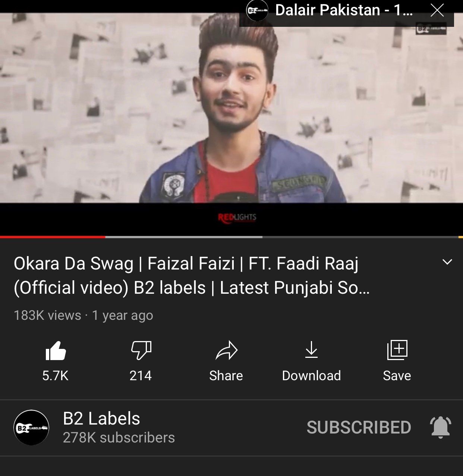Tap B2 logo in top overlay card

tap(257, 10)
